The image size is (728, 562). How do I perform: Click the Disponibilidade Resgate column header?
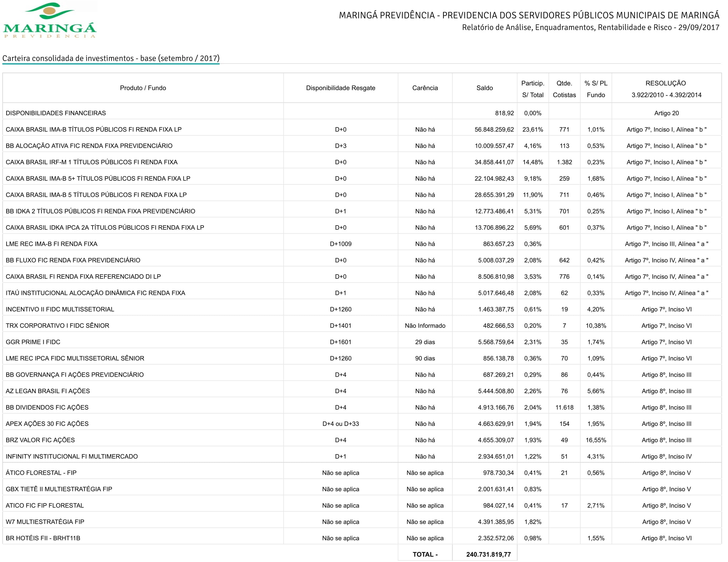340,88
